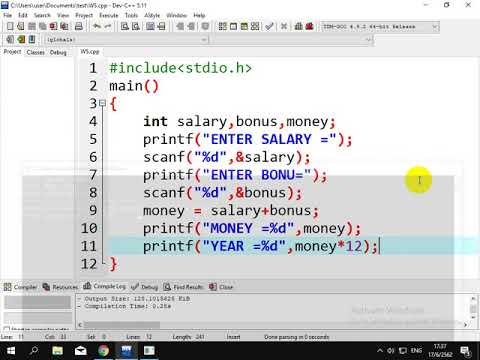Click the Toggle Bookmark icon in second toolbar row
The width and height of the screenshot is (480, 360).
point(21,39)
